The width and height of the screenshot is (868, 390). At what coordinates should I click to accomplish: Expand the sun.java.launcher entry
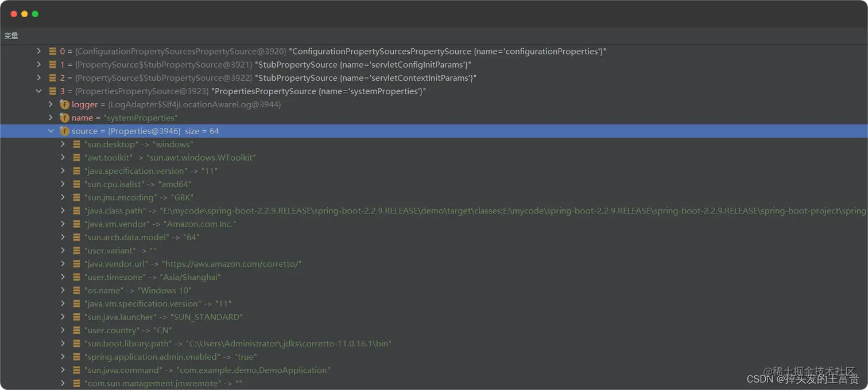(x=63, y=317)
